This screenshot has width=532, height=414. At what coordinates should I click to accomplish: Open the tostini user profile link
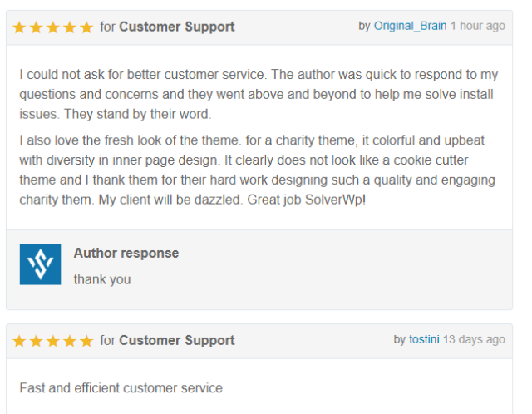pyautogui.click(x=424, y=339)
